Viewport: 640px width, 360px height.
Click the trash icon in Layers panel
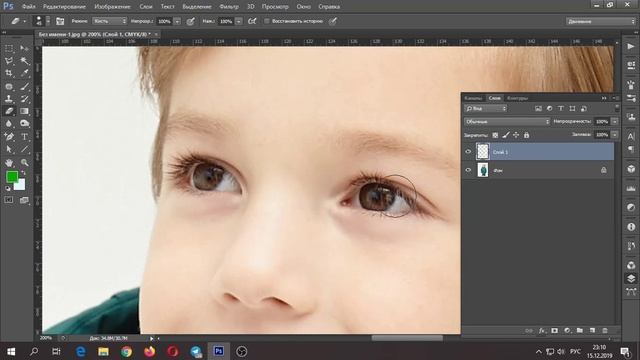click(605, 331)
